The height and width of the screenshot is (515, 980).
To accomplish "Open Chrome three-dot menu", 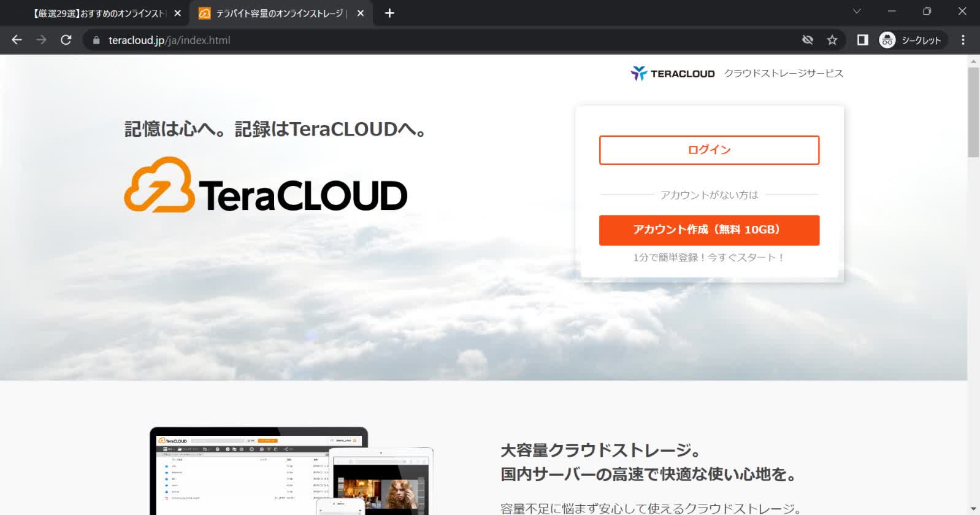I will click(x=963, y=40).
